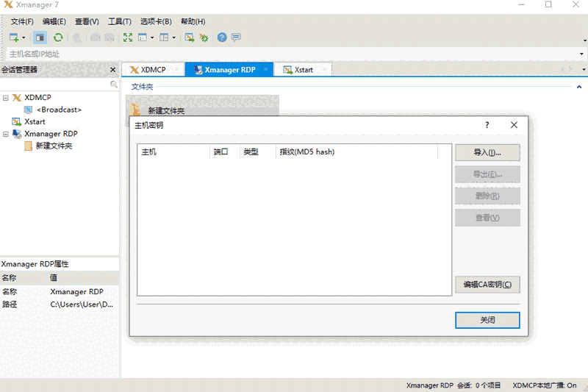This screenshot has width=588, height=392.
Task: Click the Xstart launcher toolbar icon
Action: click(189, 38)
